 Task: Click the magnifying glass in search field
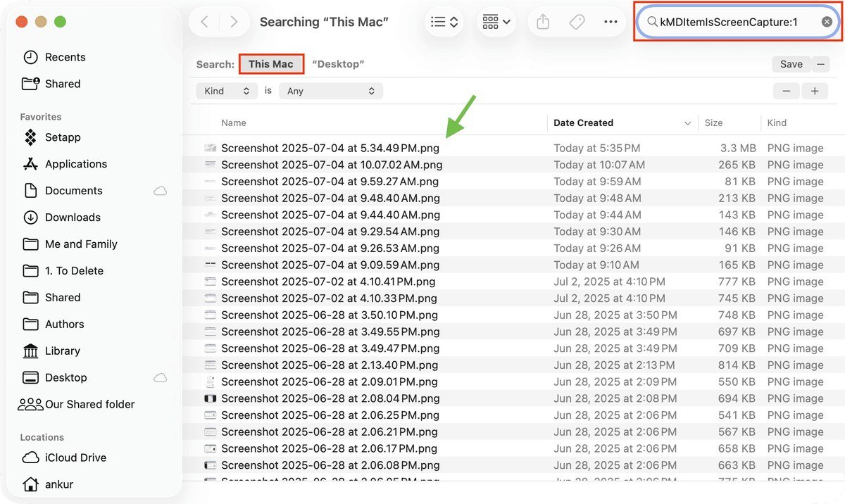652,22
